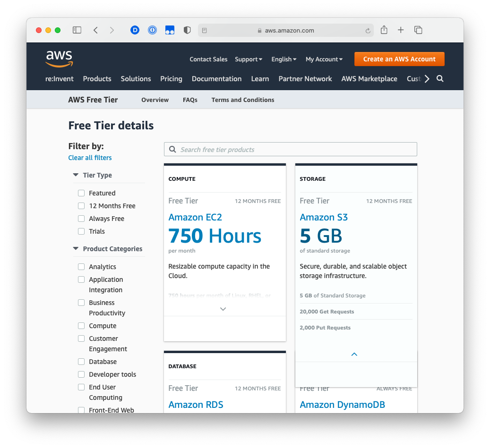The image size is (490, 448).
Task: Check the Application Integration category
Action: pos(81,279)
